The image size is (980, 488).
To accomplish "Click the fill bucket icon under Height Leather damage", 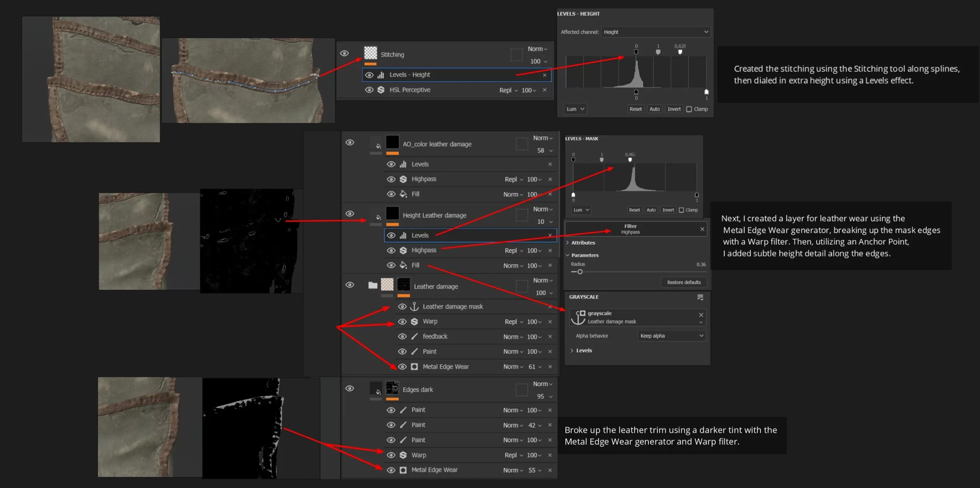I will click(403, 265).
